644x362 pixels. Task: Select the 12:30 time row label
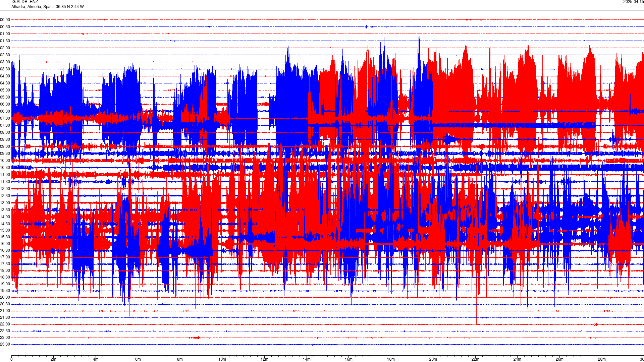tap(5, 196)
